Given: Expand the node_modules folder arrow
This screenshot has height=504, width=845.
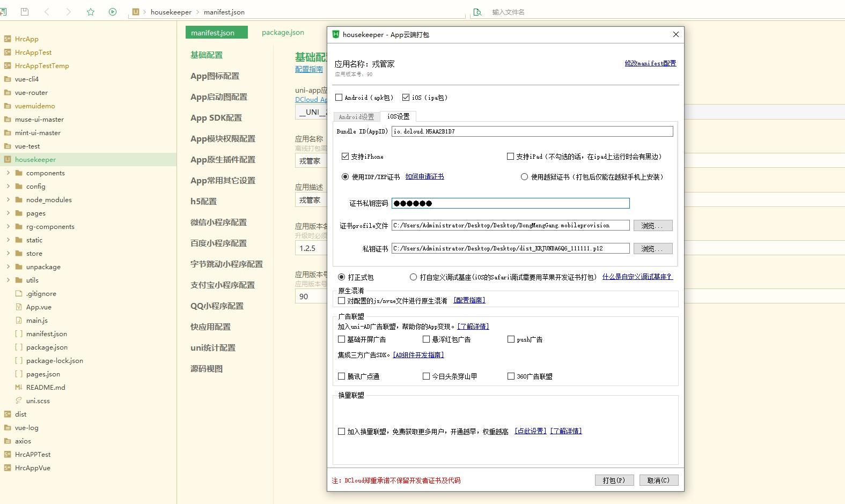Looking at the screenshot, I should click(8, 199).
